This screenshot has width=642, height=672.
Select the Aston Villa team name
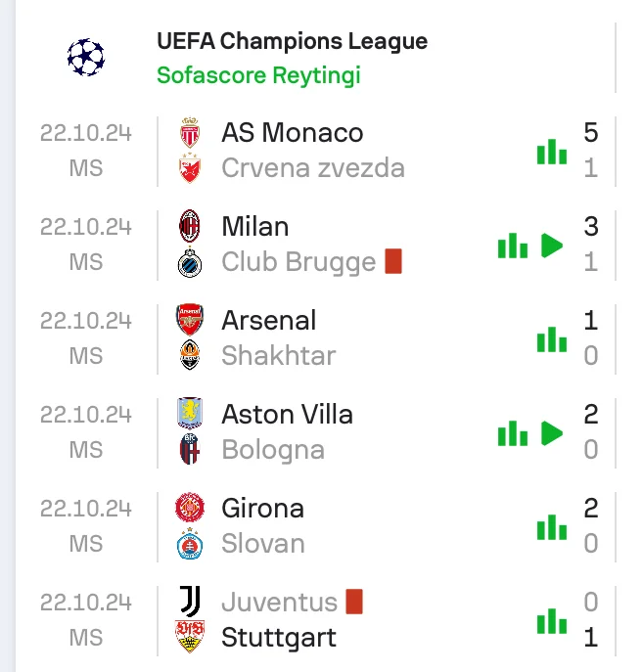pyautogui.click(x=287, y=414)
